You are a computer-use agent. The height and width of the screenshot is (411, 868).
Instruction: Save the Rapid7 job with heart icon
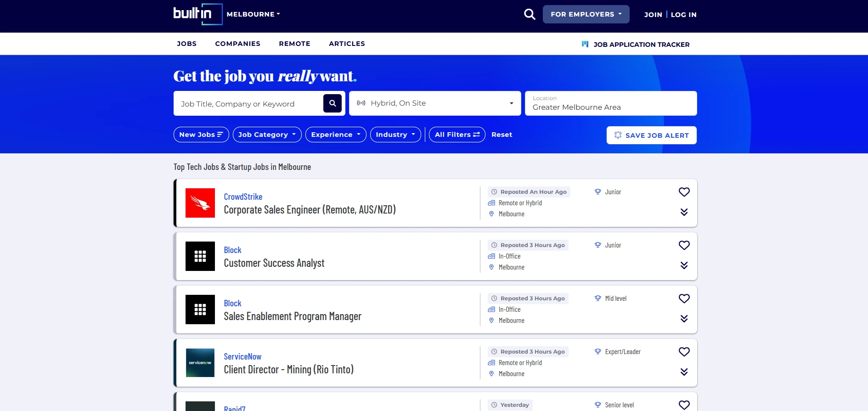(x=684, y=405)
